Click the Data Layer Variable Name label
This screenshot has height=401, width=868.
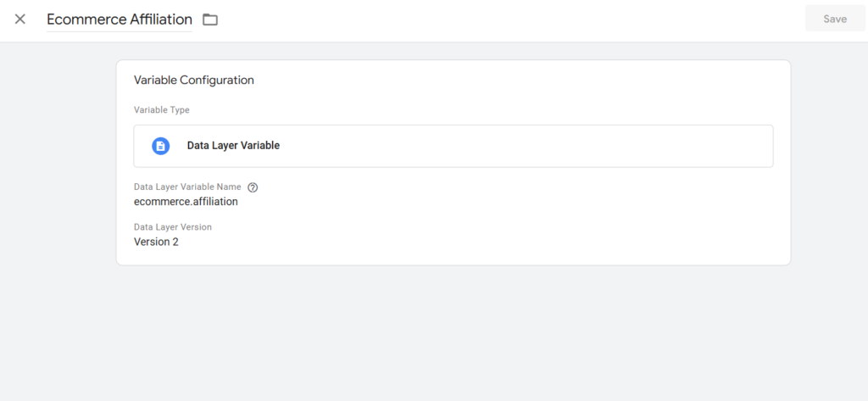point(187,187)
